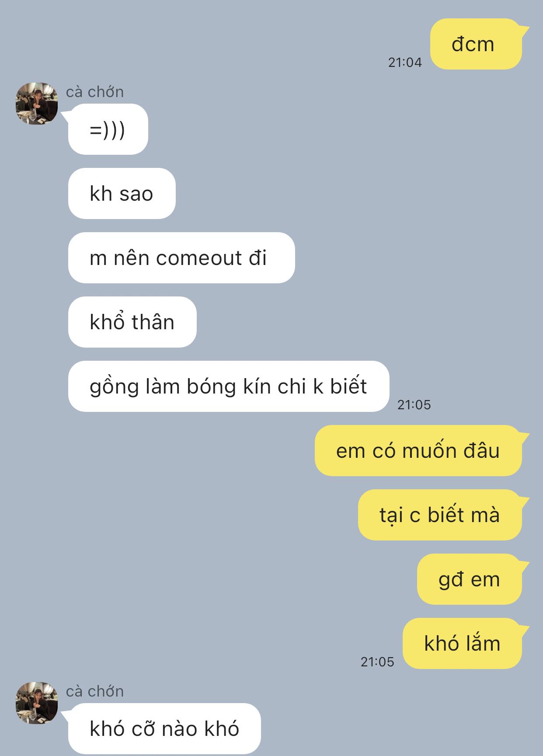
Task: Tap the top cà chớn profile avatar
Action: point(37,104)
